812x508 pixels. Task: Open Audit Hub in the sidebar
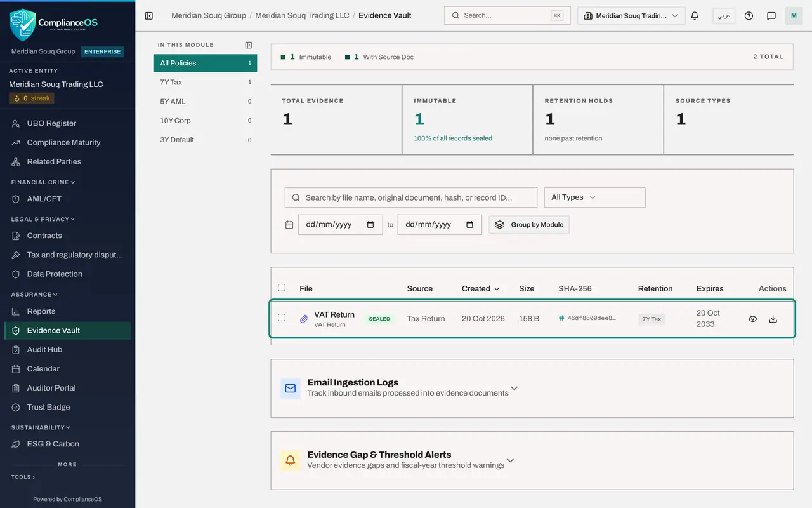coord(67,350)
